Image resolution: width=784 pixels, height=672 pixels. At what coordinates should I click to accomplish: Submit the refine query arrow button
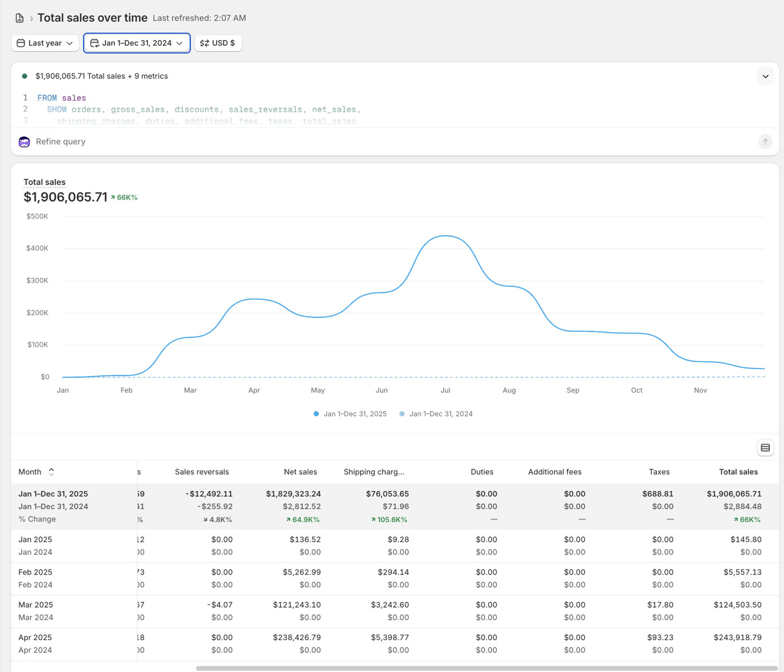[766, 142]
